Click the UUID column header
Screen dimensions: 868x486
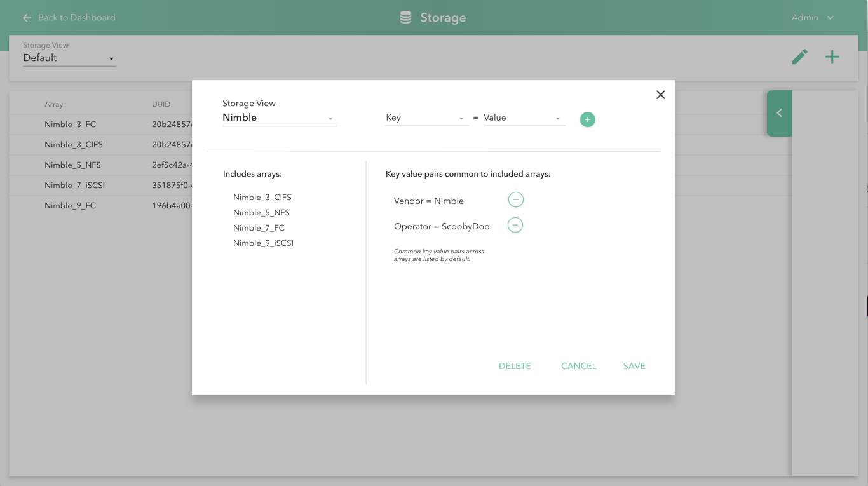pyautogui.click(x=161, y=104)
